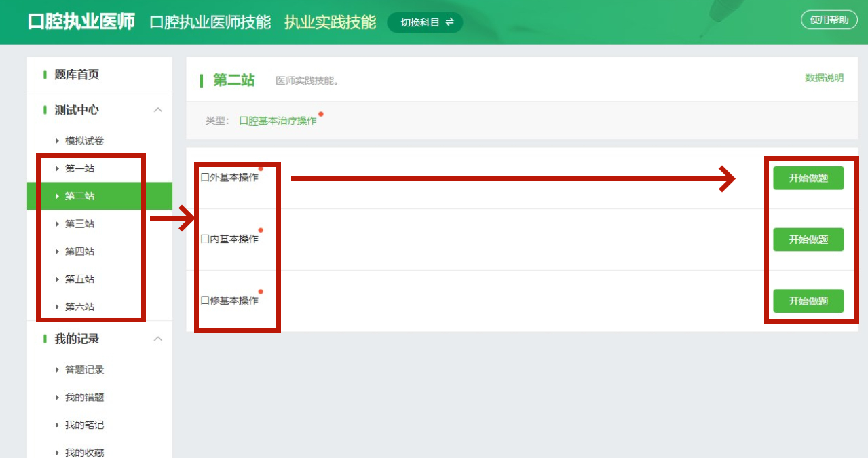Click the 切换科目 switch subject button
868x458 pixels.
(x=426, y=22)
